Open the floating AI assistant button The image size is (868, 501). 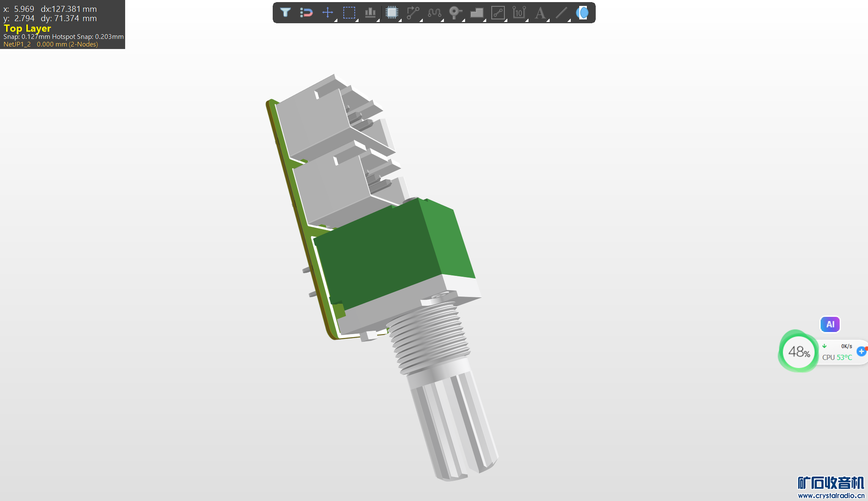click(x=830, y=324)
